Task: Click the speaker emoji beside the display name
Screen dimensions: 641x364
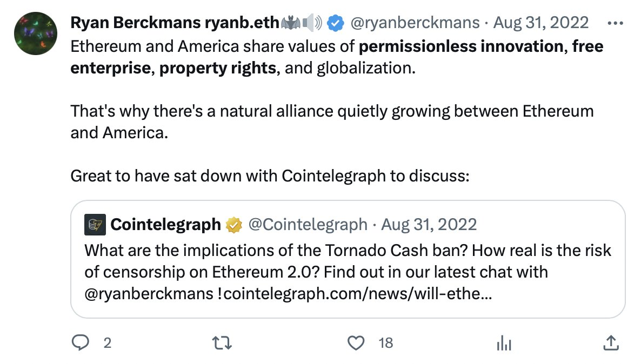Action: 312,23
